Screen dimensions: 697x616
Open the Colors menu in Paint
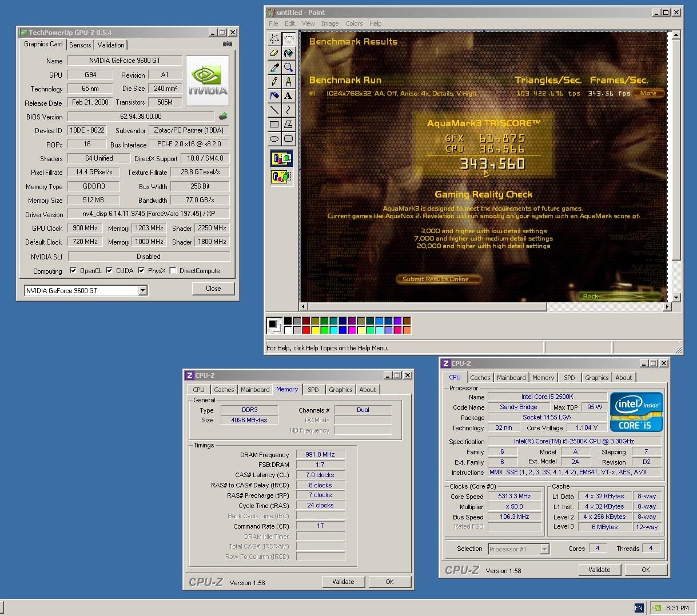pos(354,23)
